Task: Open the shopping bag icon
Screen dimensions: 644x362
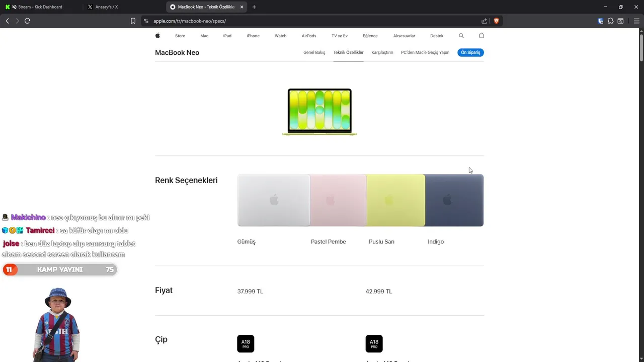Action: tap(481, 36)
